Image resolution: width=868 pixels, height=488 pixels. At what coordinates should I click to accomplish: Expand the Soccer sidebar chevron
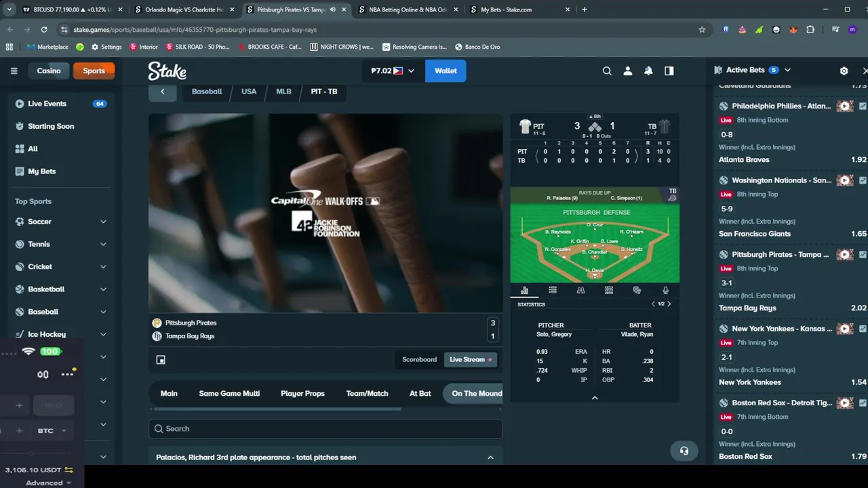[103, 222]
